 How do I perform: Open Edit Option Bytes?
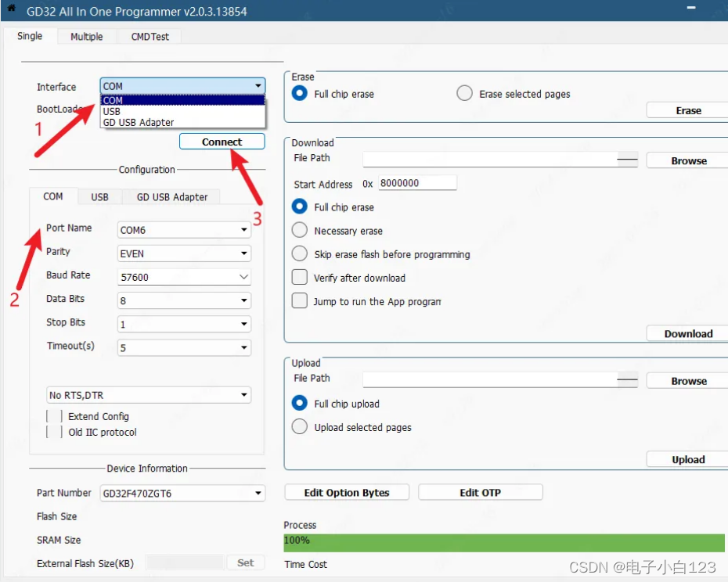pos(347,492)
